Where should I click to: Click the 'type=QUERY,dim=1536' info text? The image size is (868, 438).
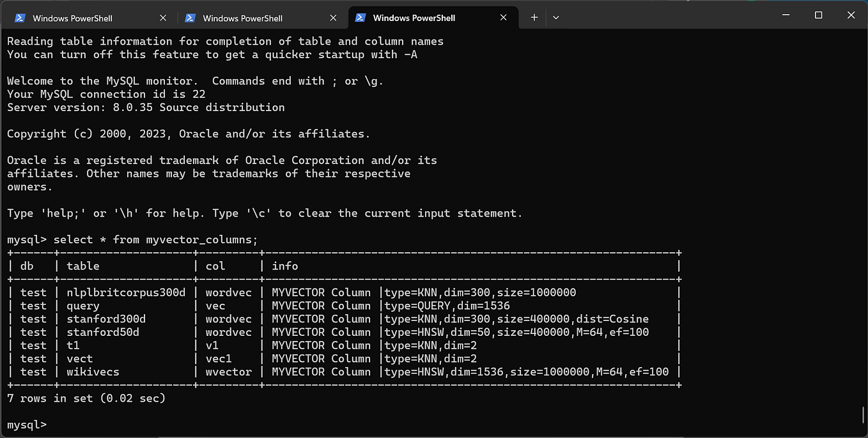point(447,306)
